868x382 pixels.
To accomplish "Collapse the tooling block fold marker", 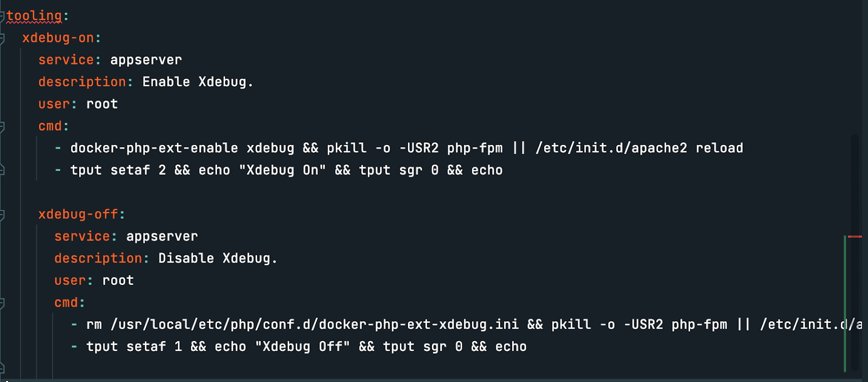I will 2,16.
